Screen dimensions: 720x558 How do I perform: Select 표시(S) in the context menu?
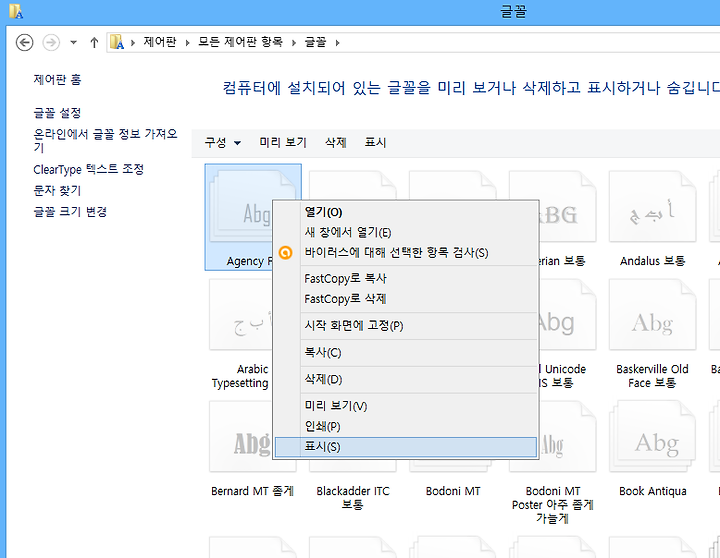click(x=406, y=447)
